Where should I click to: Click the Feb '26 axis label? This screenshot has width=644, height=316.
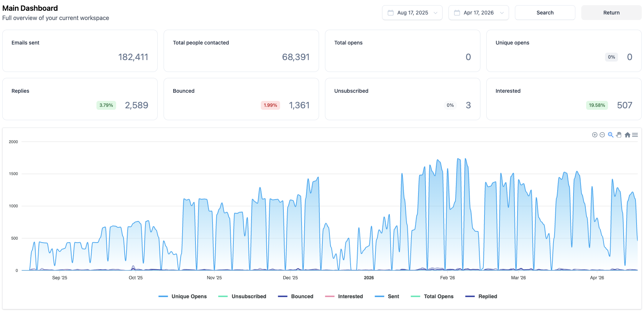[x=447, y=278]
